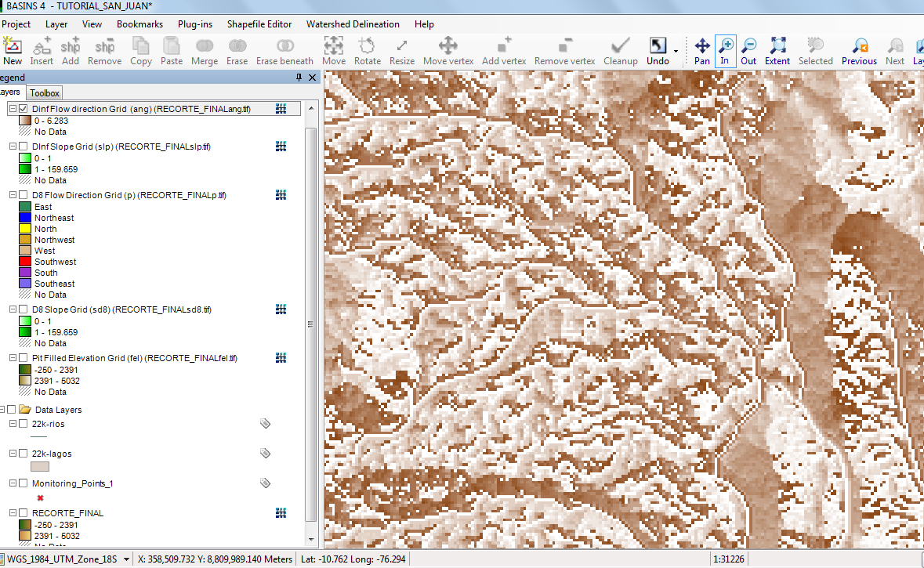Choose the Add vertex tool

pos(504,51)
